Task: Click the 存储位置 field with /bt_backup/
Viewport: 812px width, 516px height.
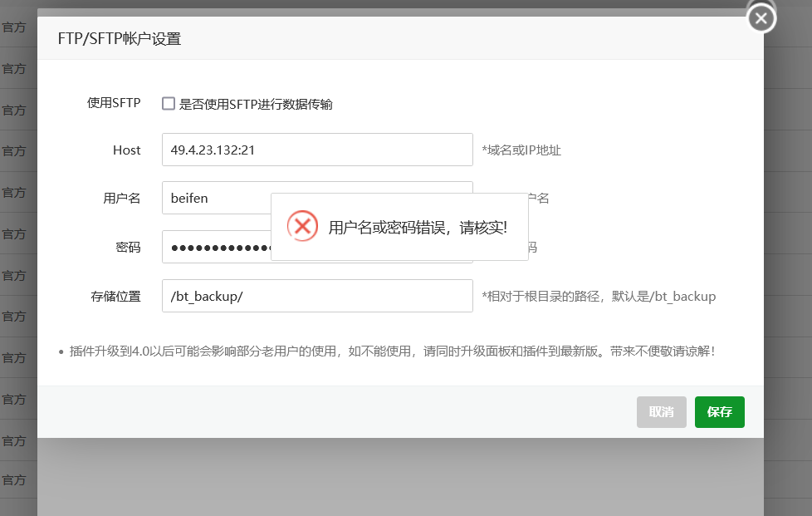Action: point(317,296)
